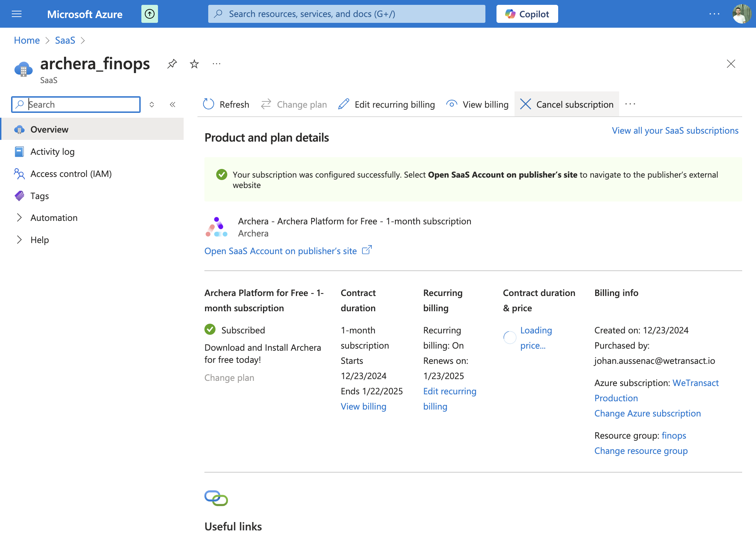Click the Refresh circular arrow icon

209,104
